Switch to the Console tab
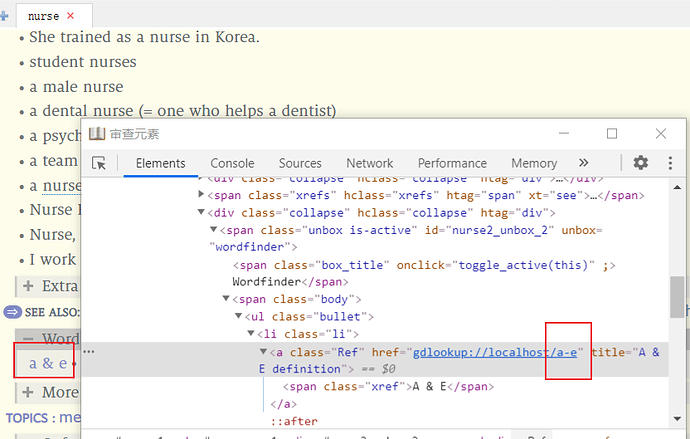690x439 pixels. coord(232,163)
